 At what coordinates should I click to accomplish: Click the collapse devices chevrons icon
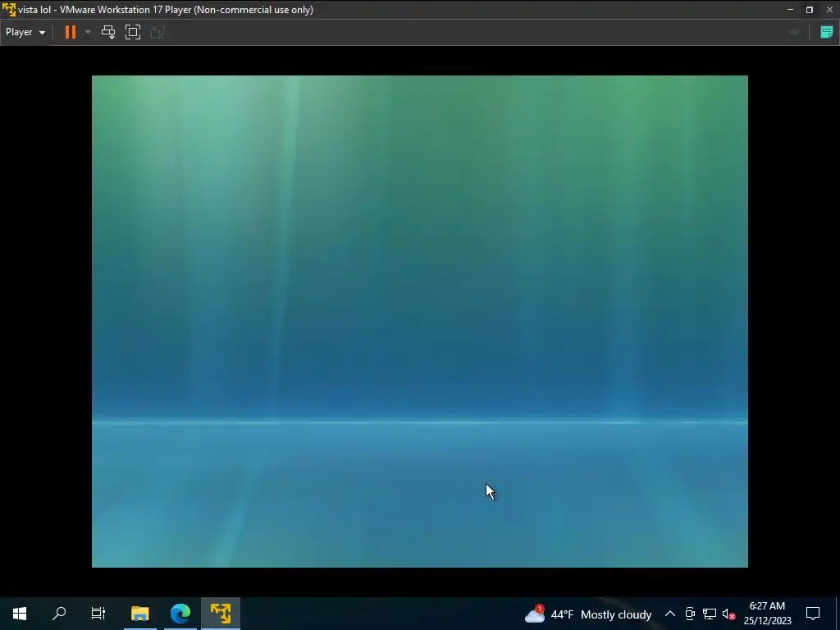pos(795,32)
